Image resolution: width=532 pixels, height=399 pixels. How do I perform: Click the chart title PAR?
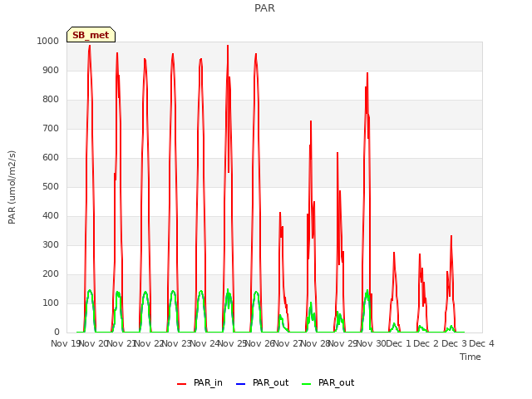264,7
